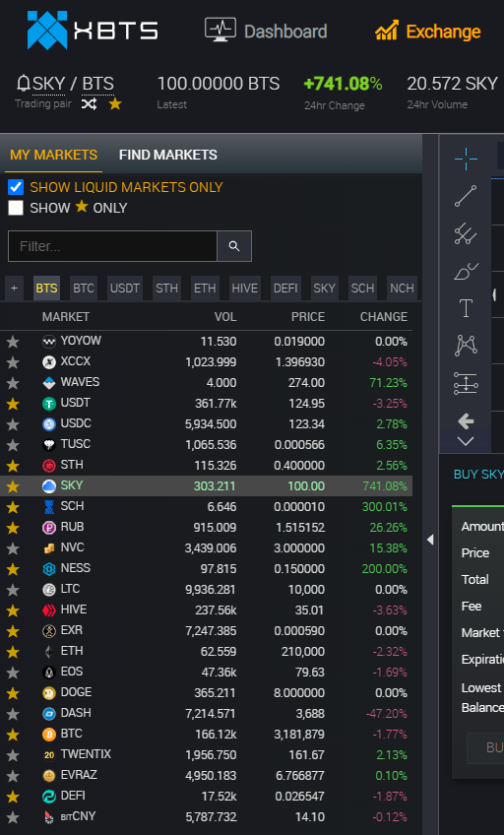Open the WAVES market
This screenshot has height=835, width=504.
point(206,383)
